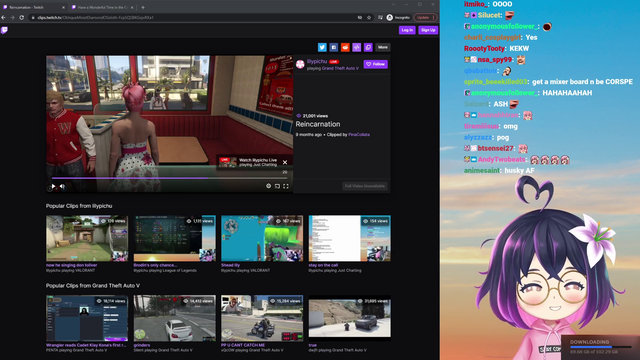Open the 'true' clip thumbnail
Image resolution: width=640 pixels, height=360 pixels.
click(349, 318)
